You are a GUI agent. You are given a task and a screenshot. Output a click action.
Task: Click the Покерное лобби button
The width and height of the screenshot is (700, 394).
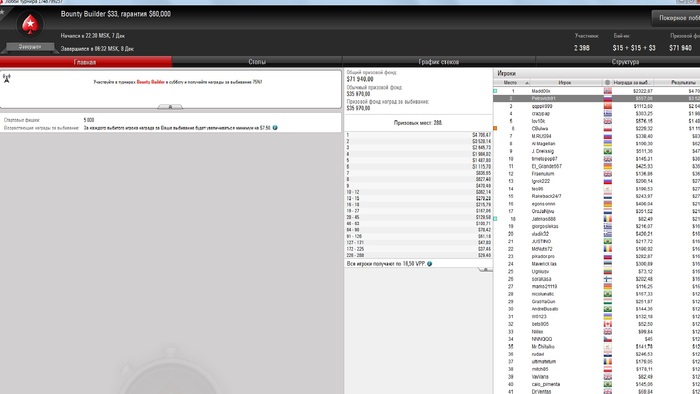pyautogui.click(x=676, y=18)
